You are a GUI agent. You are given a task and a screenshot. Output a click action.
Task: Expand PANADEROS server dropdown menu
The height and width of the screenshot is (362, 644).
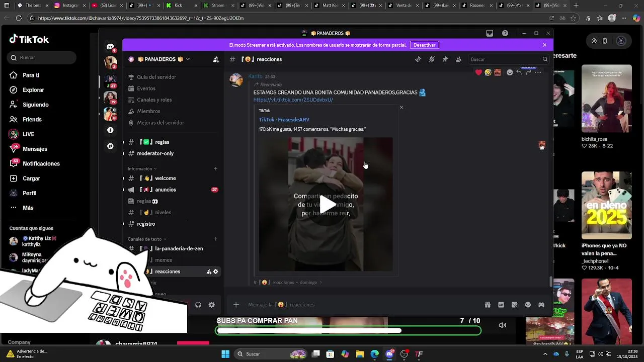(188, 59)
